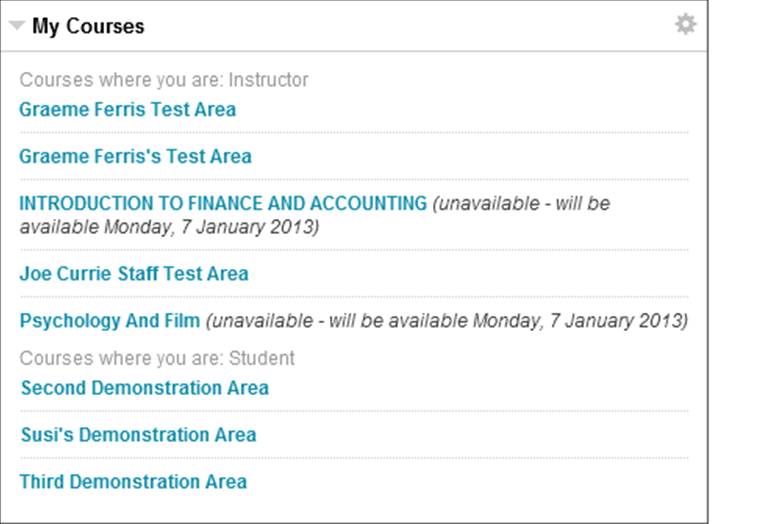The image size is (758, 524).
Task: Click empty header bar area right of title
Action: pyautogui.click(x=400, y=26)
